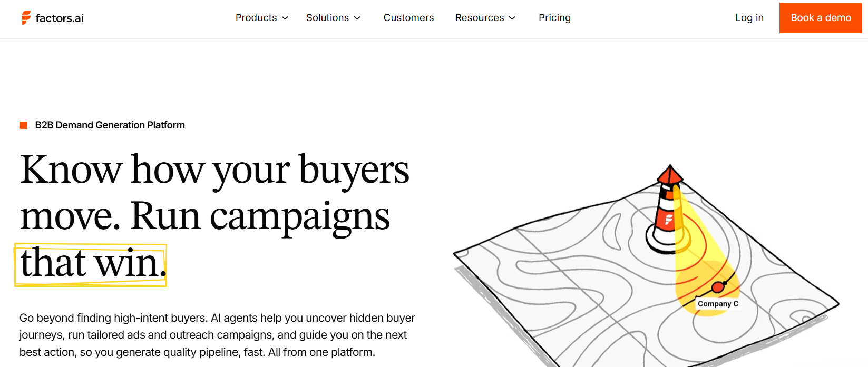Image resolution: width=868 pixels, height=367 pixels.
Task: Click the Log in link
Action: coord(749,18)
